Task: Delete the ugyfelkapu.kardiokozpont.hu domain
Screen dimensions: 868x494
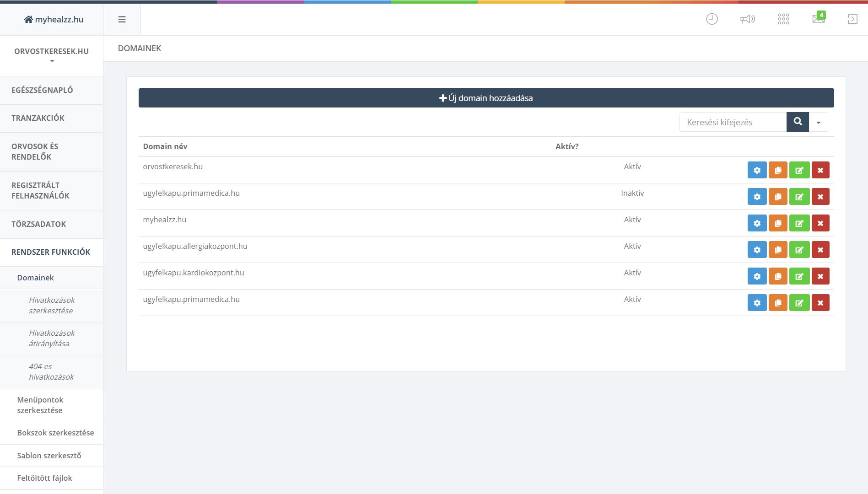Action: 820,276
